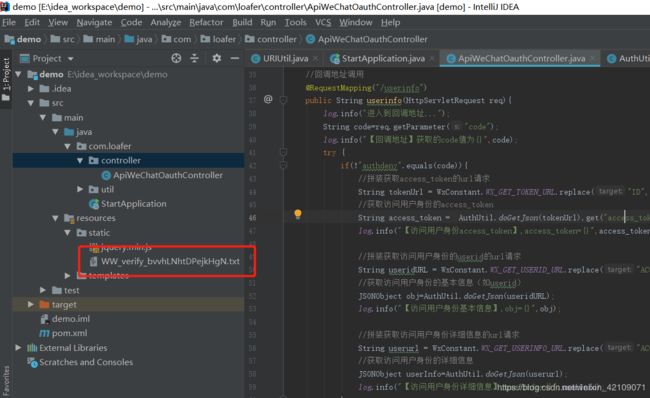Collapse the java folder
This screenshot has height=398, width=650.
tap(56, 132)
